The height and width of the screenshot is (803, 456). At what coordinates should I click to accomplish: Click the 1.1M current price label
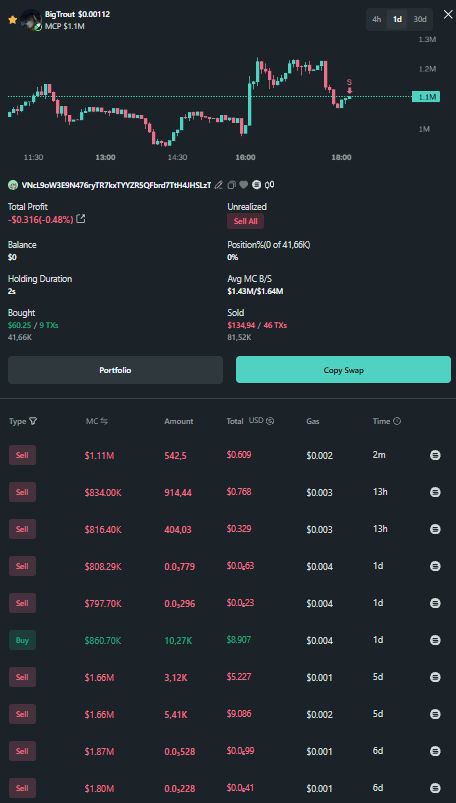(x=426, y=97)
